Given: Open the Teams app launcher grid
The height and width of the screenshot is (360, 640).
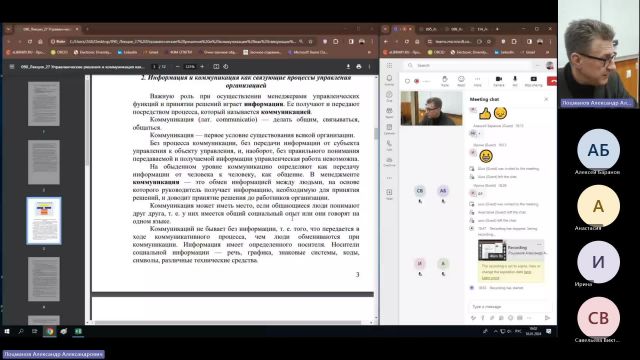Looking at the screenshot, I should [389, 65].
